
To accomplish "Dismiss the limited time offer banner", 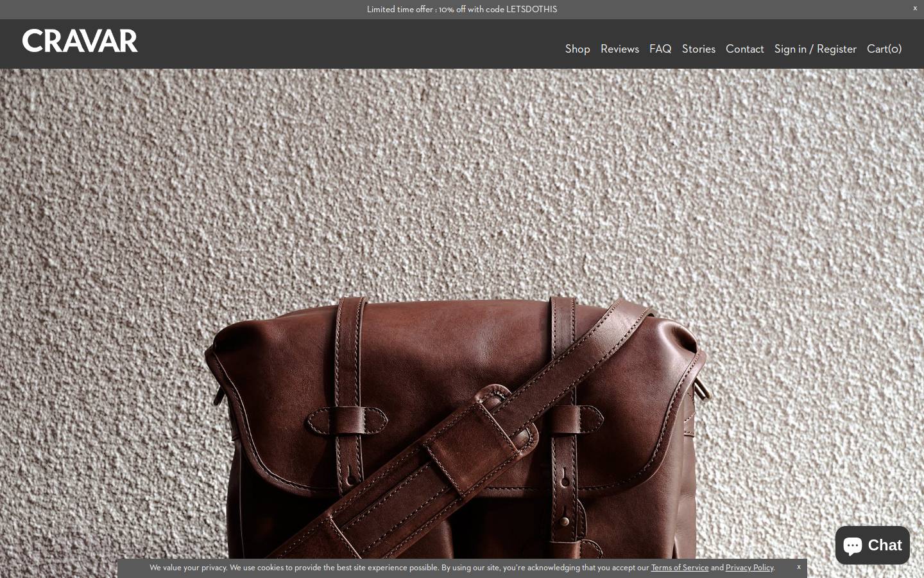I will 915,8.
